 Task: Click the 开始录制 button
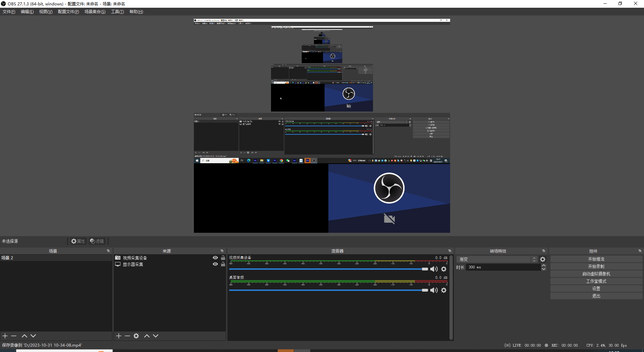tap(596, 266)
